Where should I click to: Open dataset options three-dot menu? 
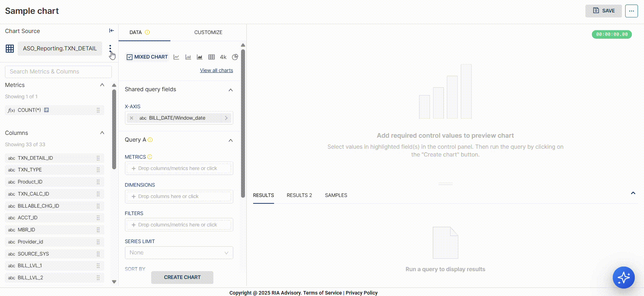(x=110, y=48)
